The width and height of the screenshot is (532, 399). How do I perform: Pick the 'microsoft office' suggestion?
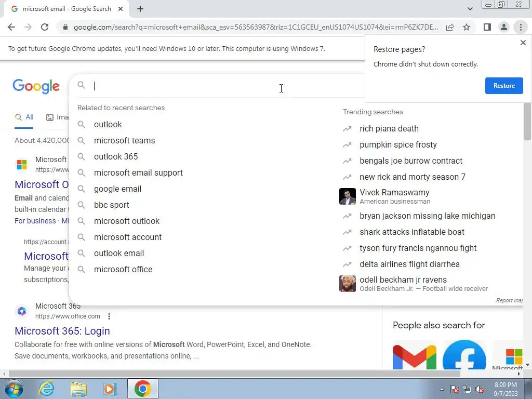(x=123, y=270)
